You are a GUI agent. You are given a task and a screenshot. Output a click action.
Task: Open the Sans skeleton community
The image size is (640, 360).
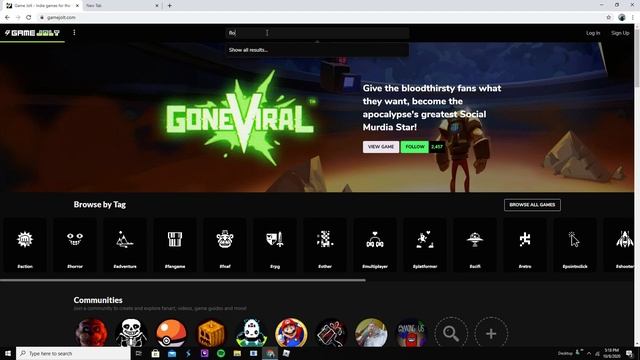pyautogui.click(x=131, y=333)
